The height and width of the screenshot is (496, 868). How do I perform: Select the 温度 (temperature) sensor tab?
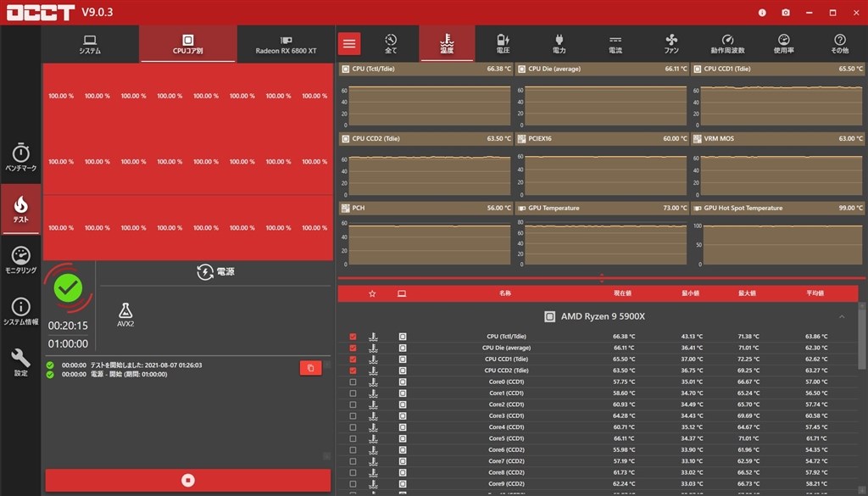click(447, 44)
